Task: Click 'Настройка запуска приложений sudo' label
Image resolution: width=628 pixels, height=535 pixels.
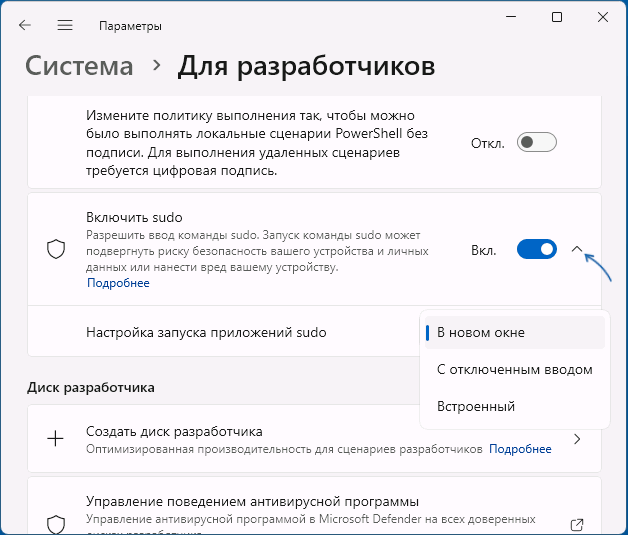Action: point(206,332)
